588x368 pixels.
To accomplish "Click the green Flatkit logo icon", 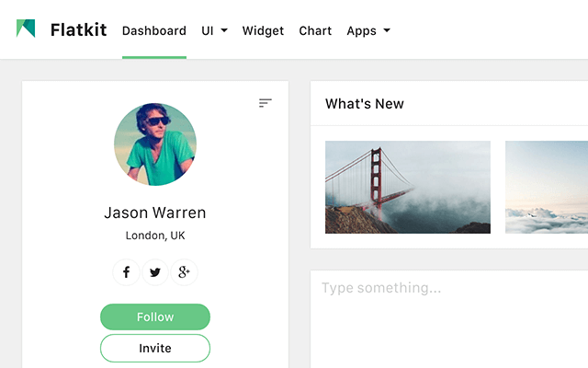I will (x=26, y=29).
